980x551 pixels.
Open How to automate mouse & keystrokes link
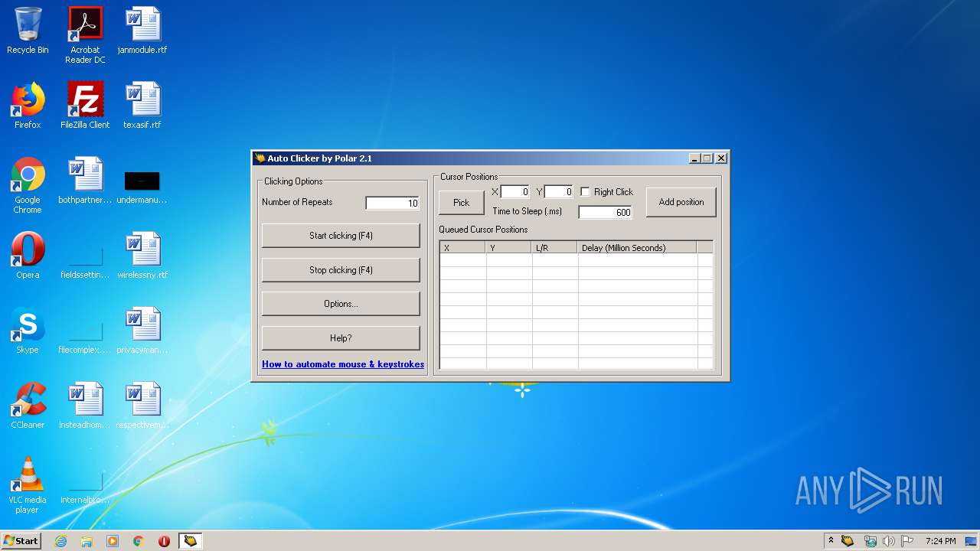click(x=343, y=364)
